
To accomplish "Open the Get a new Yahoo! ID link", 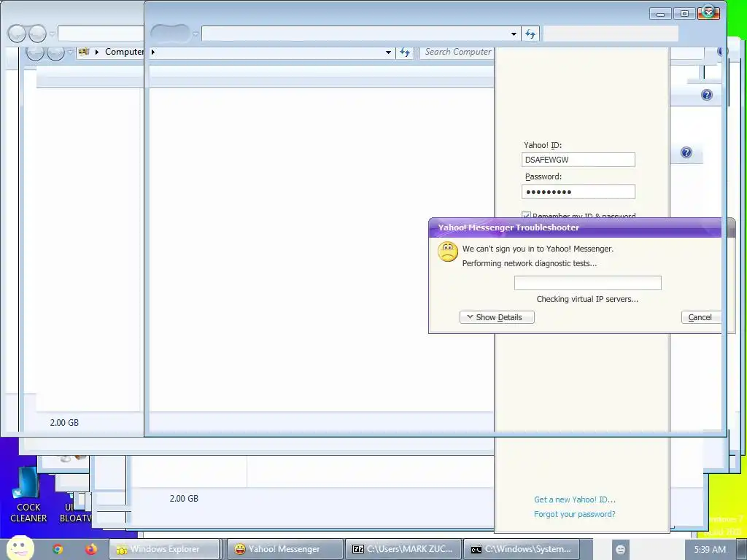I will click(575, 499).
